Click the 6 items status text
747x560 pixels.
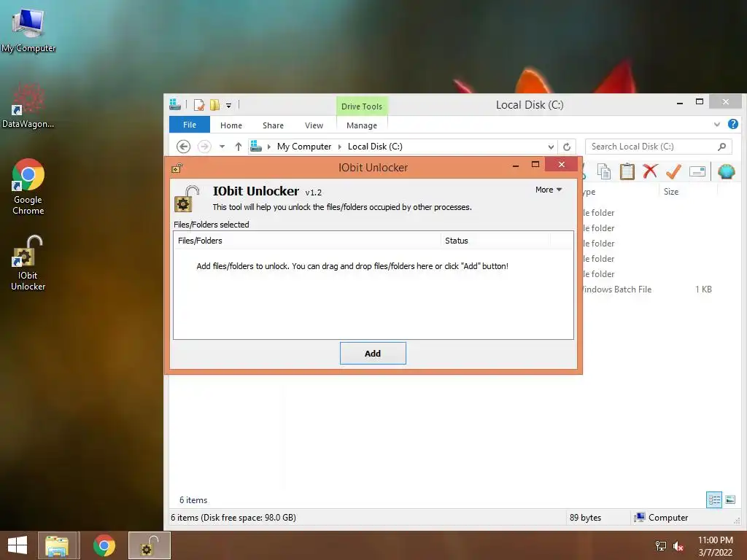tap(193, 500)
